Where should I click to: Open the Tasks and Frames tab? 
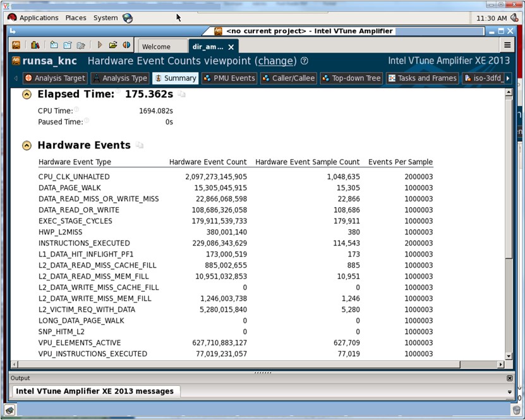422,78
